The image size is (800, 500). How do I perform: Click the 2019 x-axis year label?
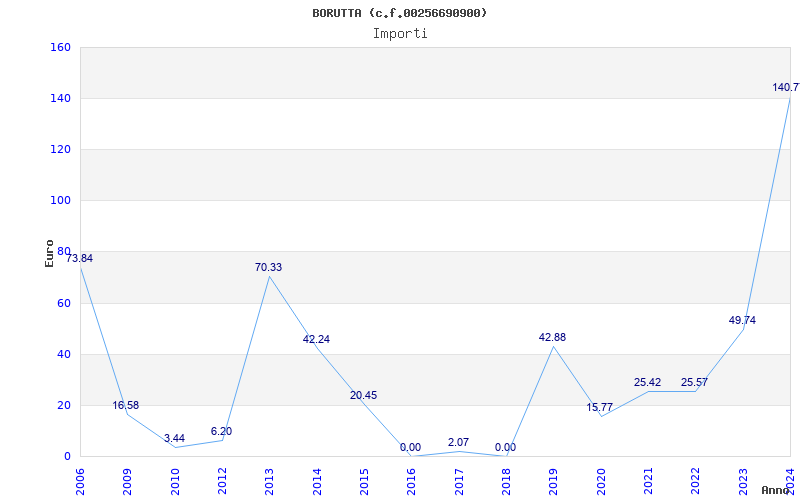554,482
